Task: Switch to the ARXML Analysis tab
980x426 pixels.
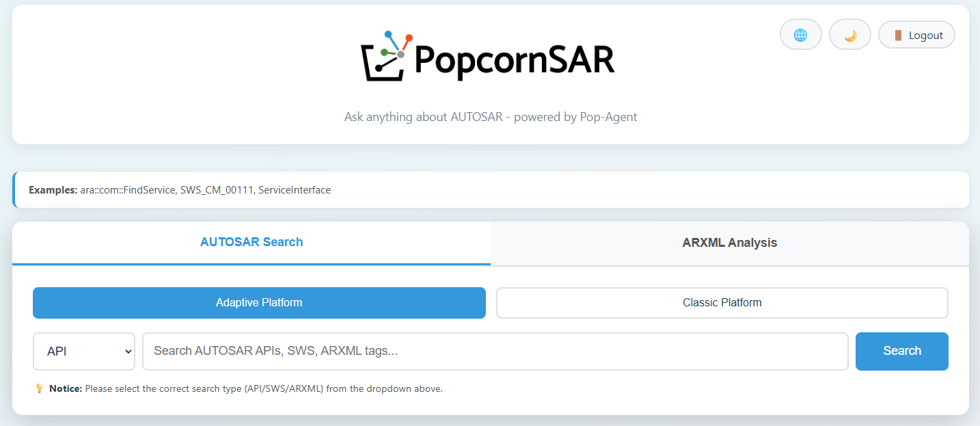Action: click(729, 243)
